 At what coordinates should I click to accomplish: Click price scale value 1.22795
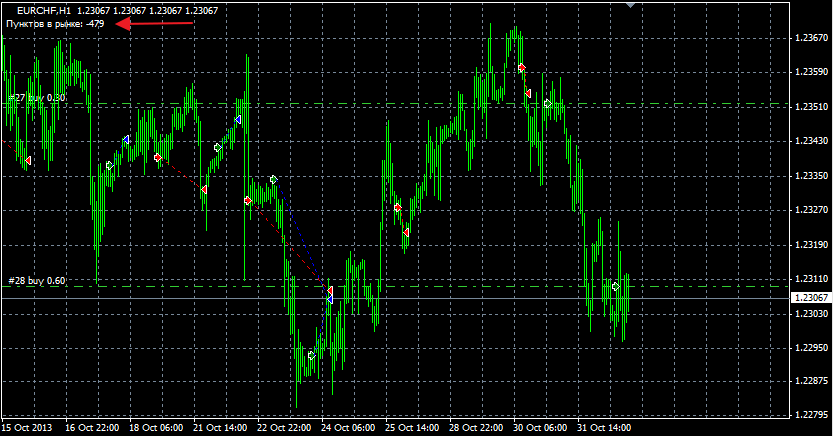pyautogui.click(x=812, y=415)
